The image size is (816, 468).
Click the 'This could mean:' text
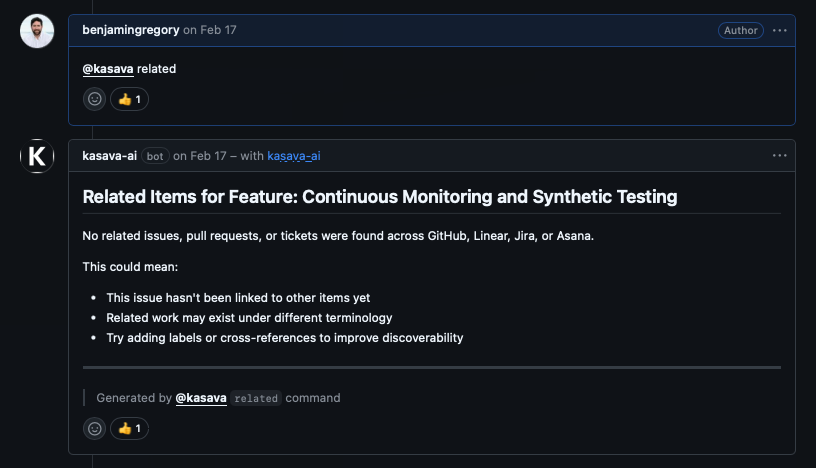click(x=130, y=267)
